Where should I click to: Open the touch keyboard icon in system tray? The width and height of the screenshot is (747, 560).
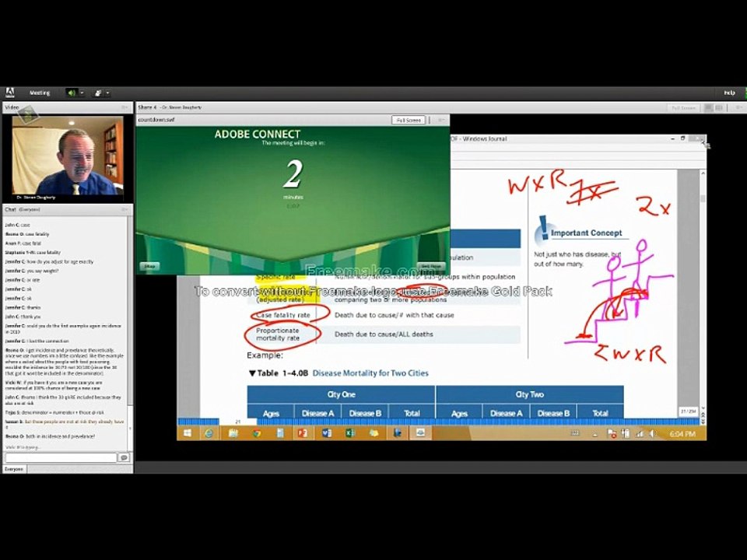tap(575, 433)
